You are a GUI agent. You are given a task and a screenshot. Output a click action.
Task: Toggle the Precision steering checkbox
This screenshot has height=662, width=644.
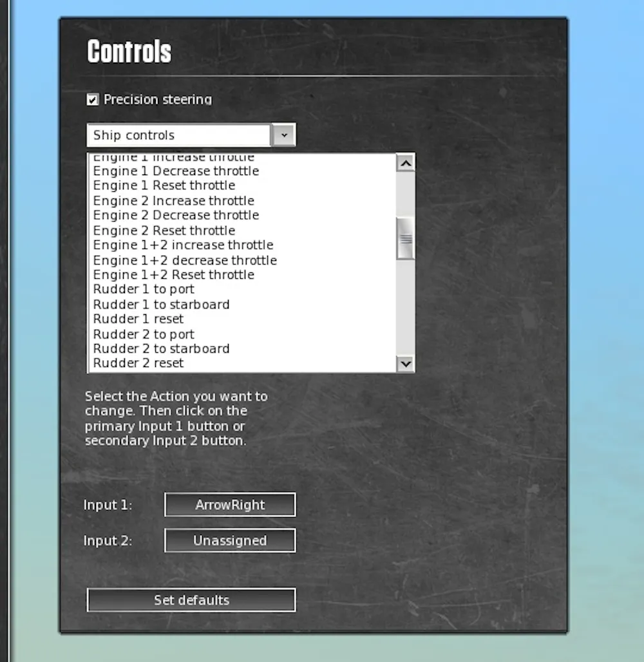[x=93, y=100]
